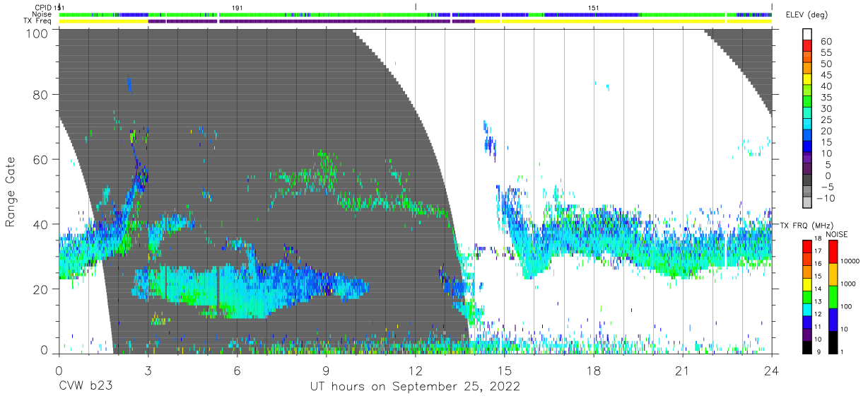868x401 pixels.
Task: Click the 'TX Freq' row label at top
Action: (x=38, y=21)
